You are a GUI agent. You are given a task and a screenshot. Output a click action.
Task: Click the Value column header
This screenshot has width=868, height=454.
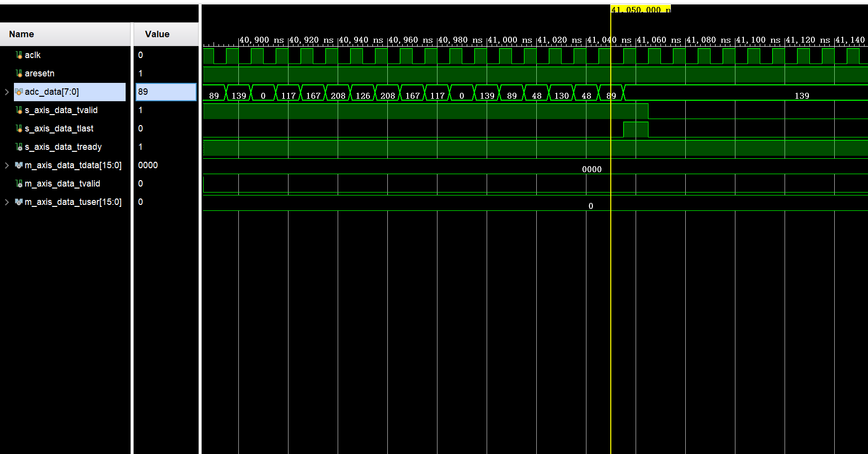coord(166,34)
